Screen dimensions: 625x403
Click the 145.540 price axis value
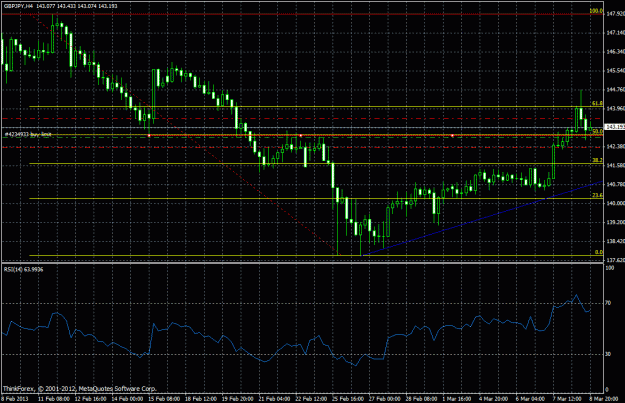(615, 71)
